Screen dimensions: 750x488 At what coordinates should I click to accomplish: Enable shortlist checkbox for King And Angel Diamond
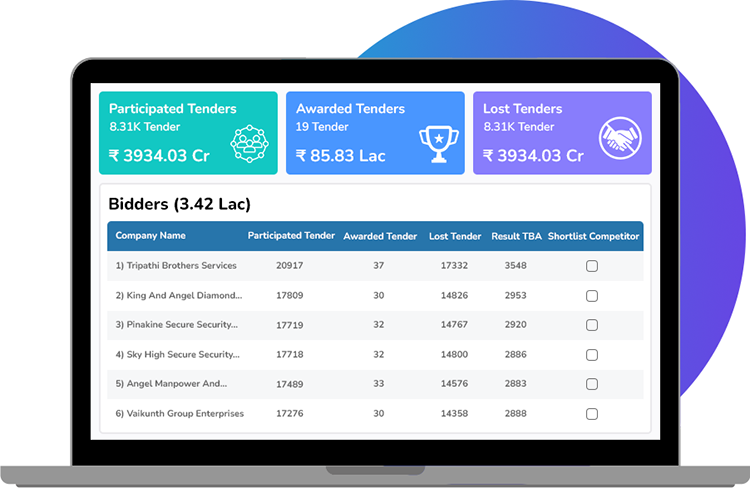[x=592, y=296]
